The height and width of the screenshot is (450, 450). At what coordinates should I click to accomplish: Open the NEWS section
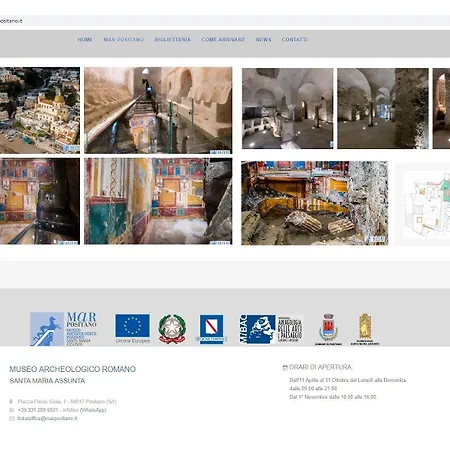click(x=263, y=39)
